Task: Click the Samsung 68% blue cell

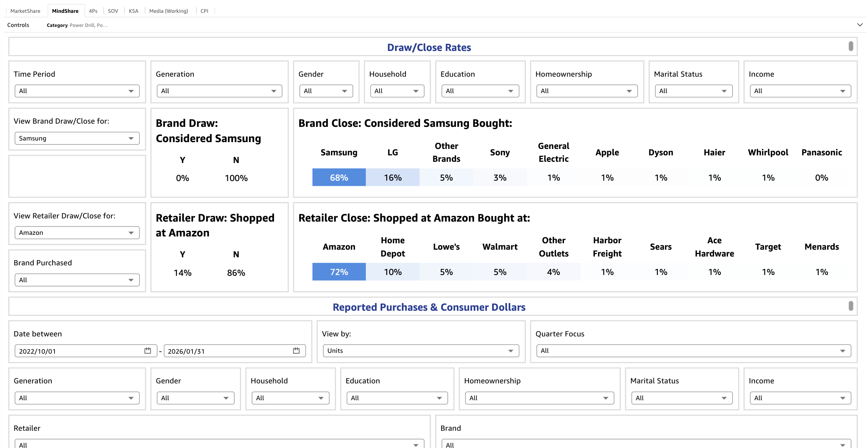Action: click(339, 177)
